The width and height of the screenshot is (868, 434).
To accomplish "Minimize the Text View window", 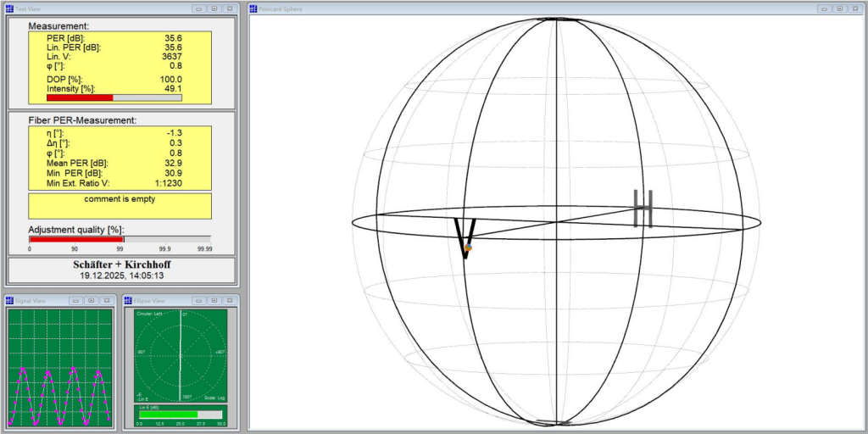I will pos(198,8).
